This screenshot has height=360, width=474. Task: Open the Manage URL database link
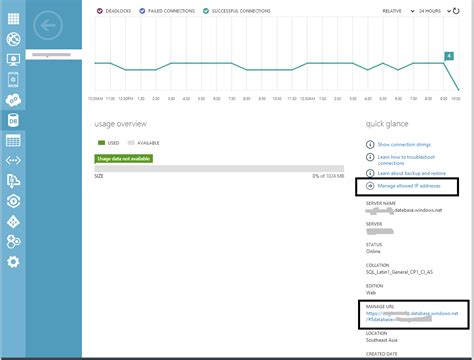(x=412, y=316)
